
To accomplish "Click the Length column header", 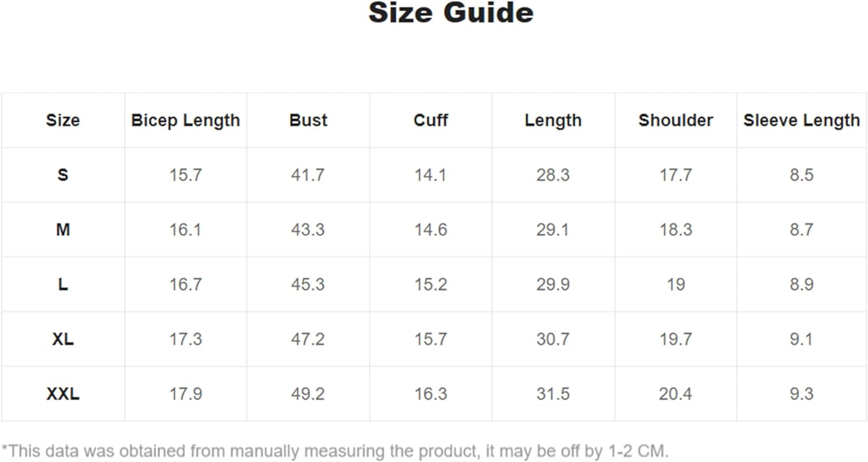I will click(553, 120).
